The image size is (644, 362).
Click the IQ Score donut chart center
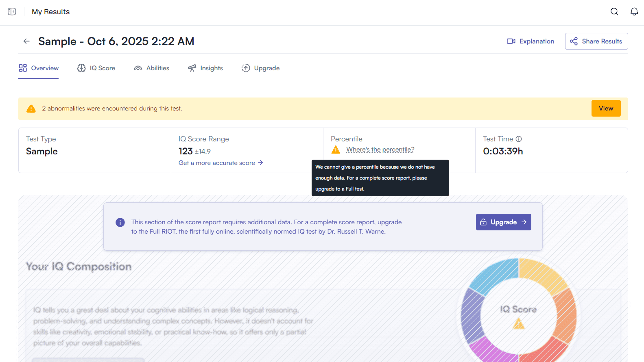[518, 315]
